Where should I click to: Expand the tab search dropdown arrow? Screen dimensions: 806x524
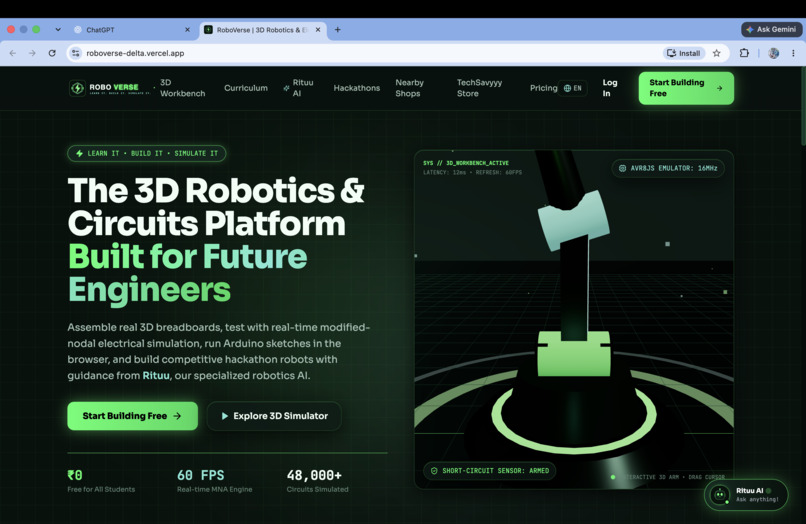pos(58,30)
